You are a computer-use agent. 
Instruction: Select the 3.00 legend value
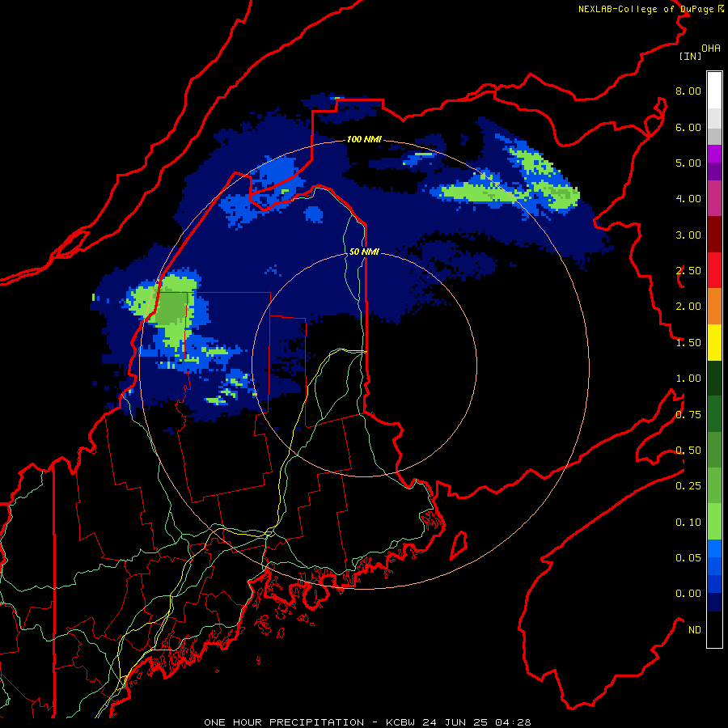pyautogui.click(x=688, y=235)
